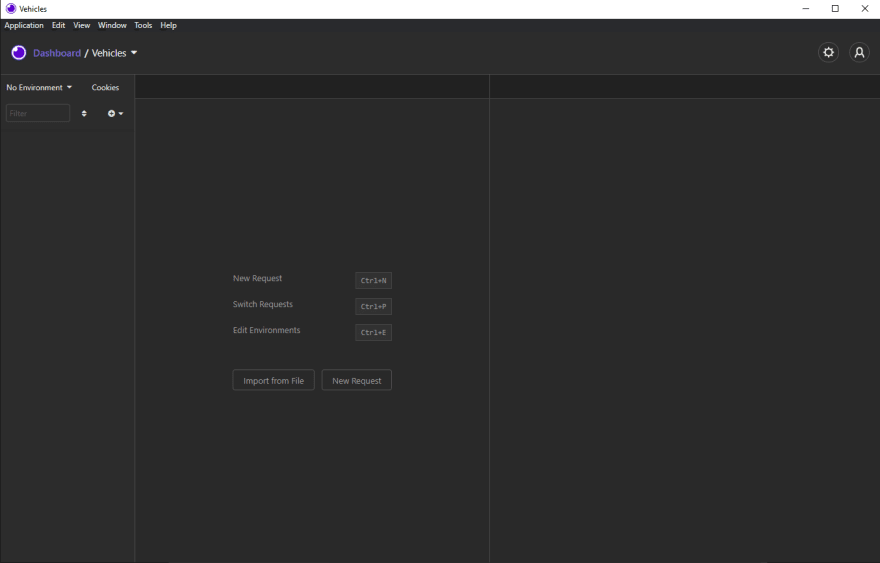Open the Edit menu
The image size is (880, 563).
pyautogui.click(x=58, y=25)
